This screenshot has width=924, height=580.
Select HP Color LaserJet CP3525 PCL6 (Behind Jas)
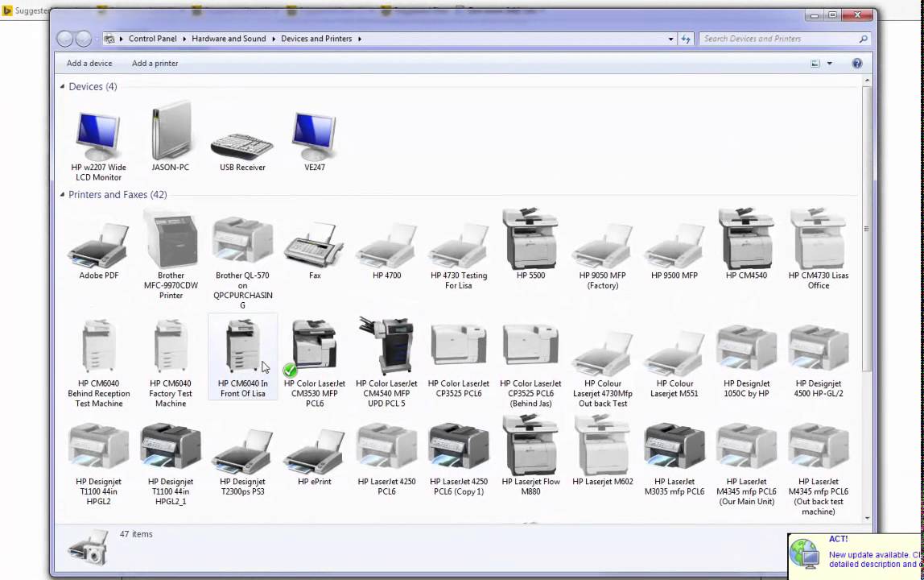point(530,365)
